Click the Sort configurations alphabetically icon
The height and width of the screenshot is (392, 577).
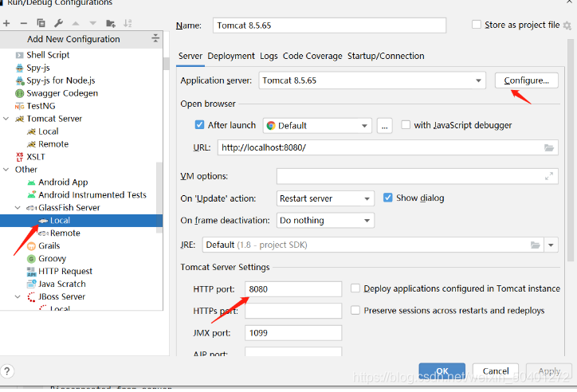[x=128, y=24]
